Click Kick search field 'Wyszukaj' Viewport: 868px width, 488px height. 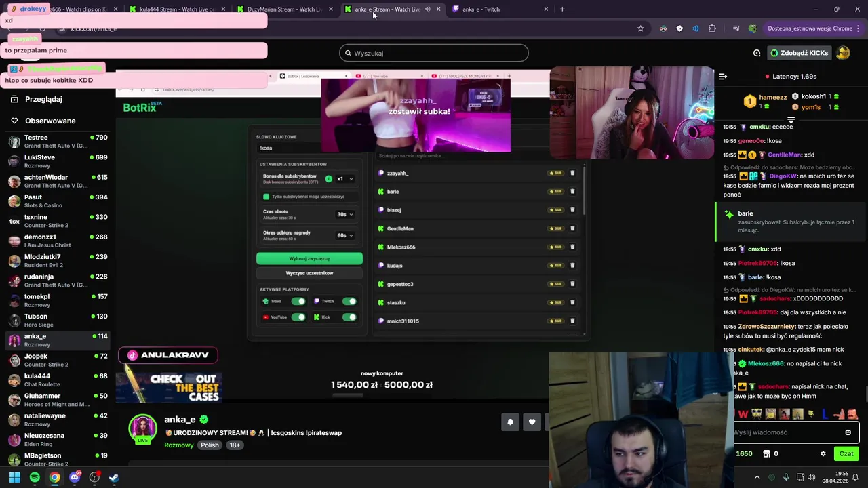434,53
